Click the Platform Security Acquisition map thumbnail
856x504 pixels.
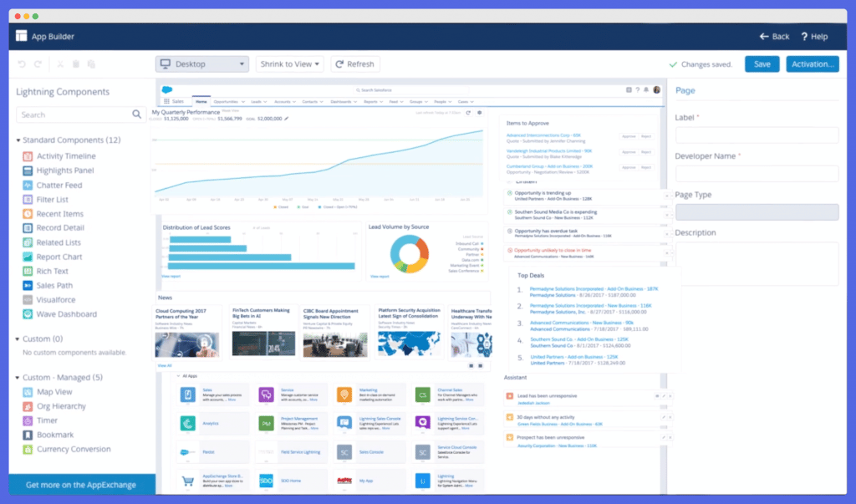[409, 344]
